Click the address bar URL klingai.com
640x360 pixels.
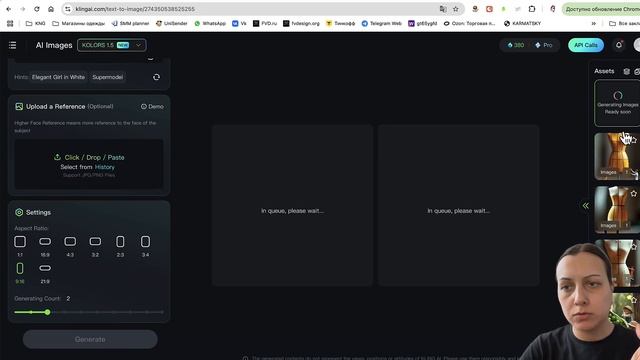(135, 9)
